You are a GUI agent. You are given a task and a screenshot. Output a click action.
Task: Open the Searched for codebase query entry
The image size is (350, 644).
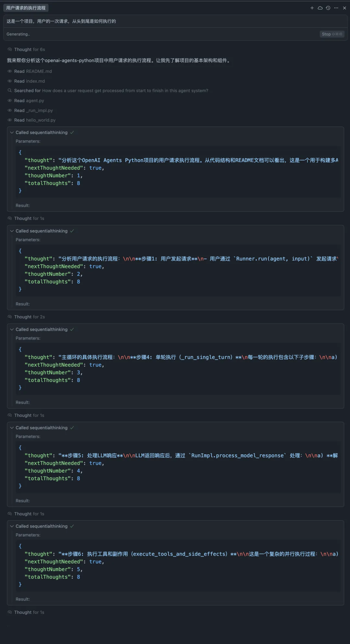coord(108,91)
